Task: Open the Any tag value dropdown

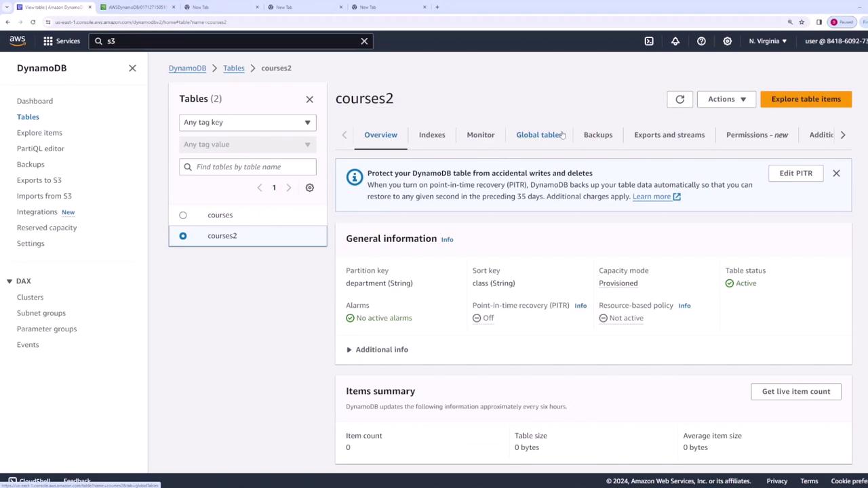Action: 248,144
